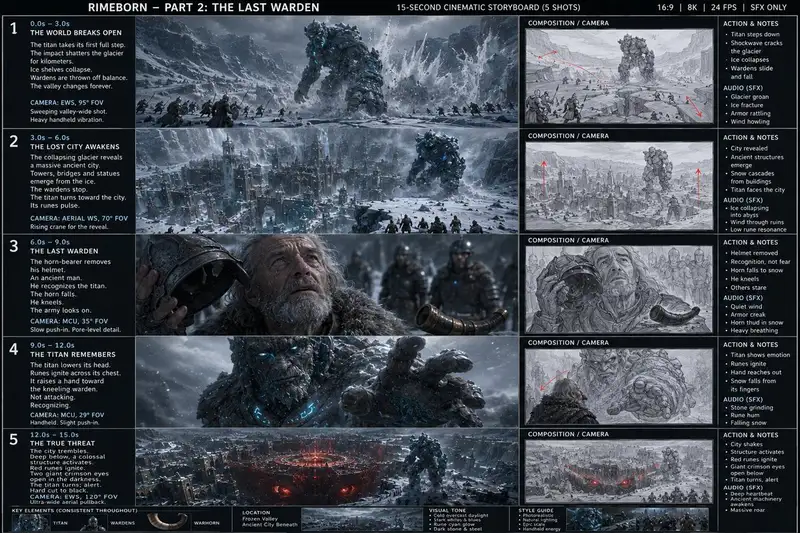Select the WARDENS key element thumbnail
The width and height of the screenshot is (800, 533).
[x=93, y=524]
